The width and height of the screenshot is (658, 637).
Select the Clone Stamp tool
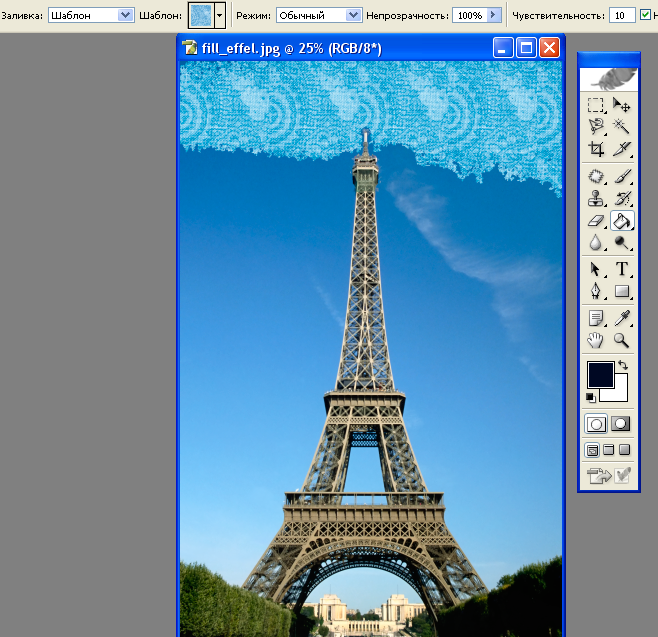click(595, 198)
